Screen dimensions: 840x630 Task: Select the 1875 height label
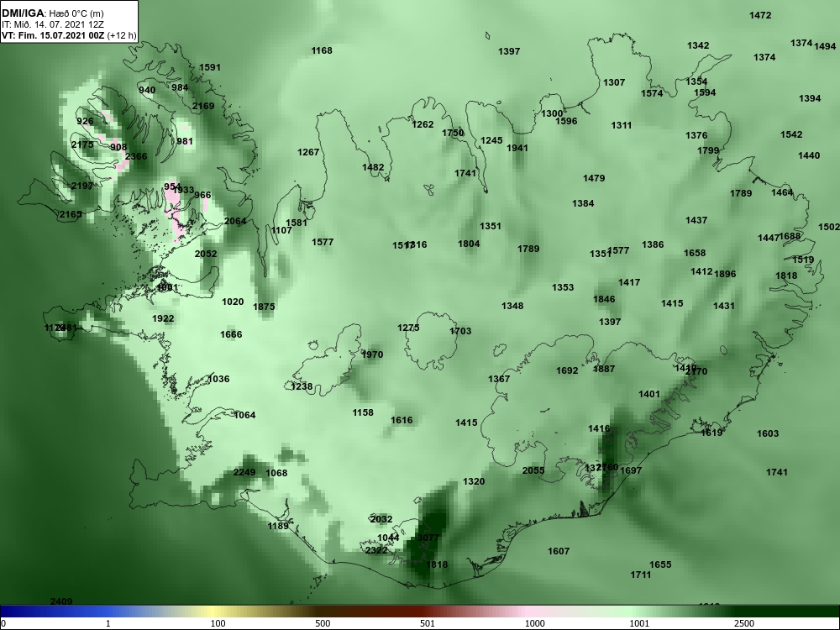coord(264,307)
